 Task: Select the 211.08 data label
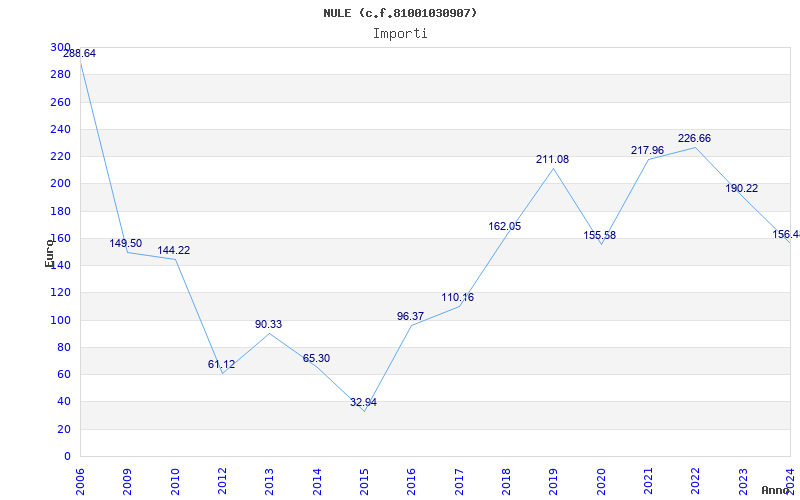point(552,160)
